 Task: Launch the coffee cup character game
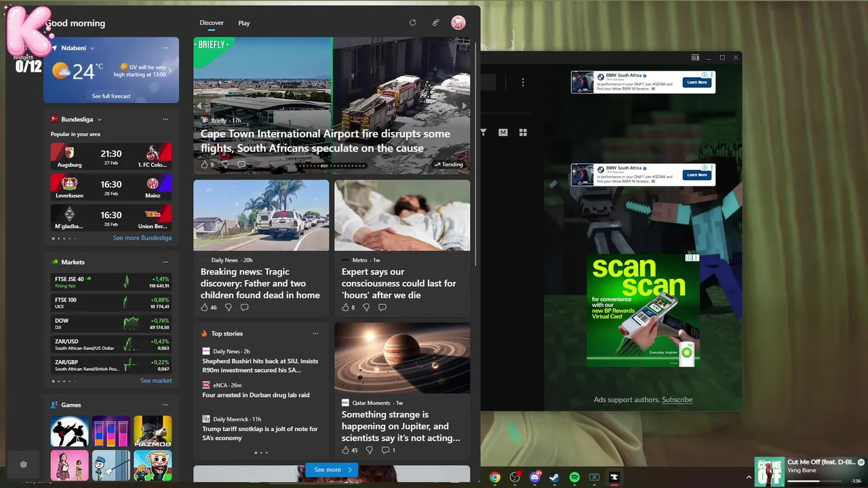click(153, 466)
